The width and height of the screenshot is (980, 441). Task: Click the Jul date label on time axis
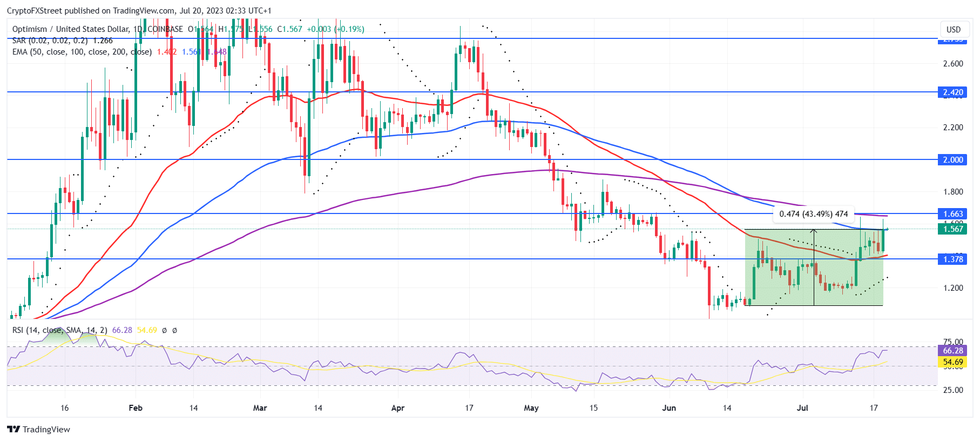[802, 408]
